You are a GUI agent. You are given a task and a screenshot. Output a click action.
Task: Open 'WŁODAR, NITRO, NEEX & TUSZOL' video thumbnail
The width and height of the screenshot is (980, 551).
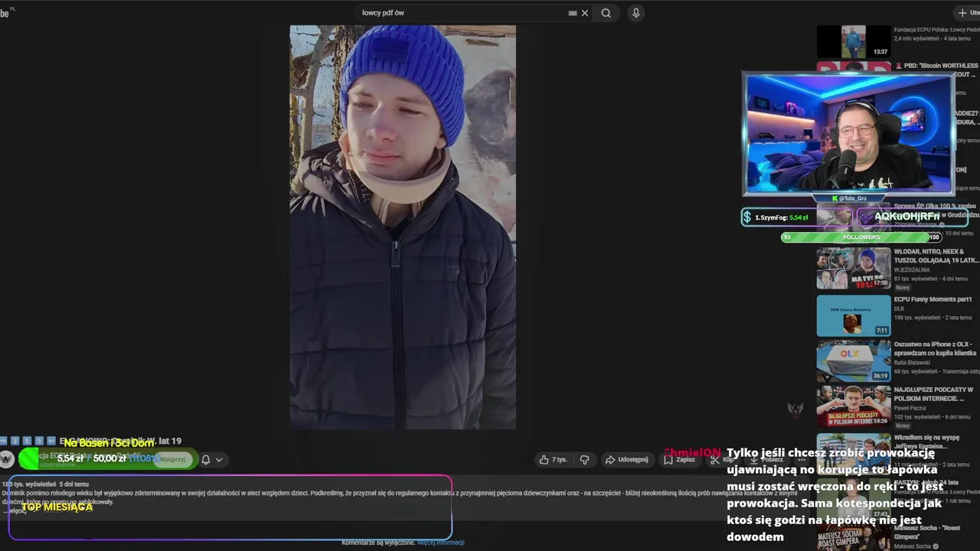pyautogui.click(x=854, y=268)
